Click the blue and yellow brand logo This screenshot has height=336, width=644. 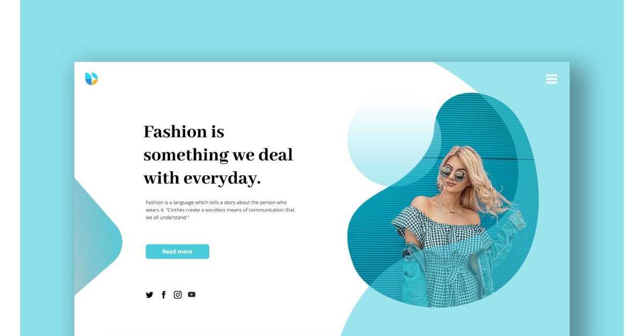point(91,79)
